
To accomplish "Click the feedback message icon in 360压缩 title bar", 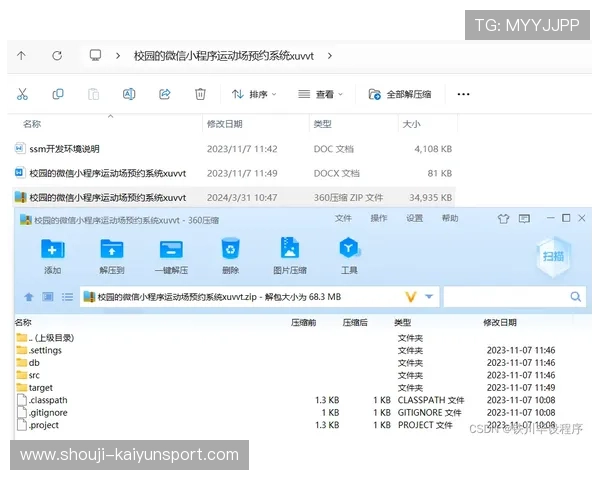I will [524, 219].
